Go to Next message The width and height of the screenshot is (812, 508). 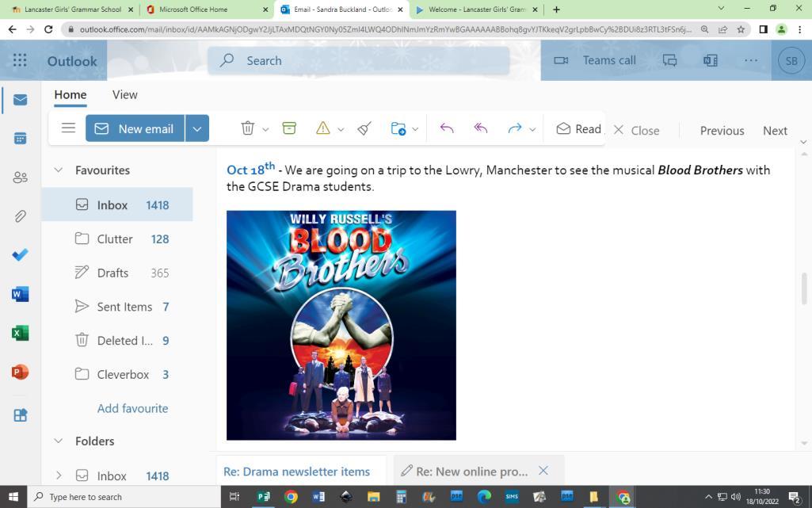pos(775,131)
